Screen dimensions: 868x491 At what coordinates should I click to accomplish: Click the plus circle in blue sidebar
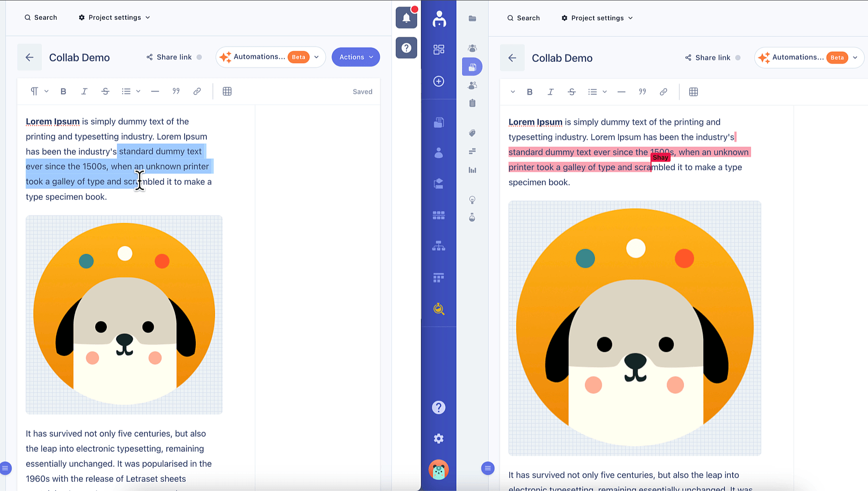pyautogui.click(x=439, y=81)
